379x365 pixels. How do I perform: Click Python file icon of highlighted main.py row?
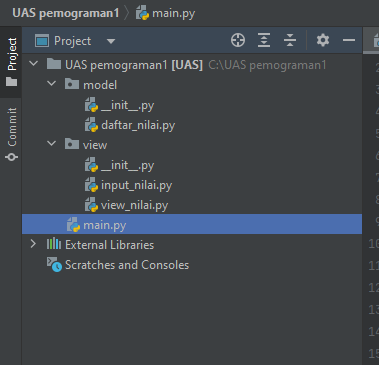[73, 225]
